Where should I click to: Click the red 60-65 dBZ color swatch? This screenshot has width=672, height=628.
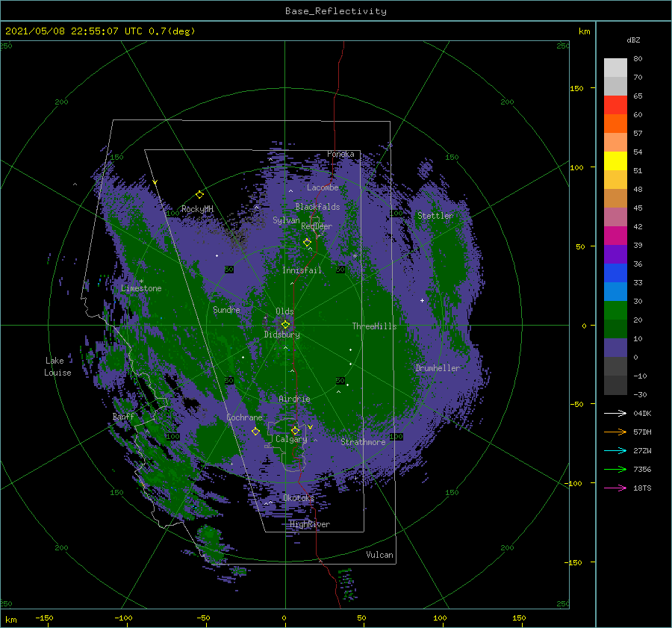[x=615, y=105]
